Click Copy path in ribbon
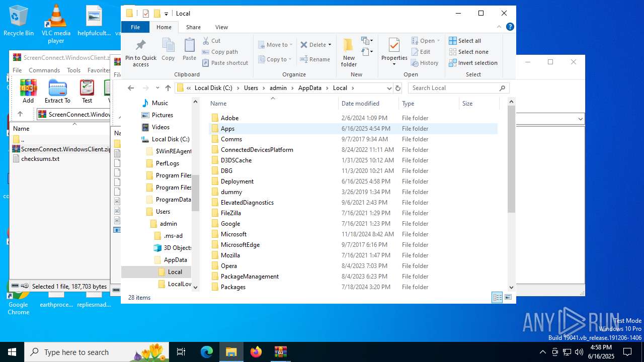The height and width of the screenshot is (362, 644). tap(220, 52)
